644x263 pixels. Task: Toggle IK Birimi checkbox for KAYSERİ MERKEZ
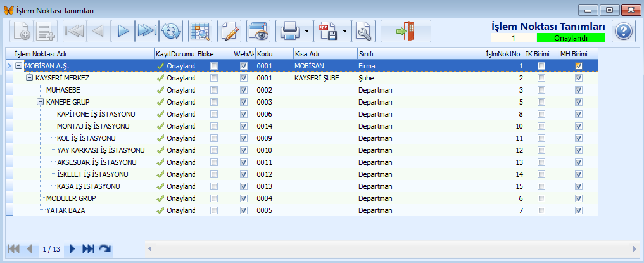click(541, 78)
